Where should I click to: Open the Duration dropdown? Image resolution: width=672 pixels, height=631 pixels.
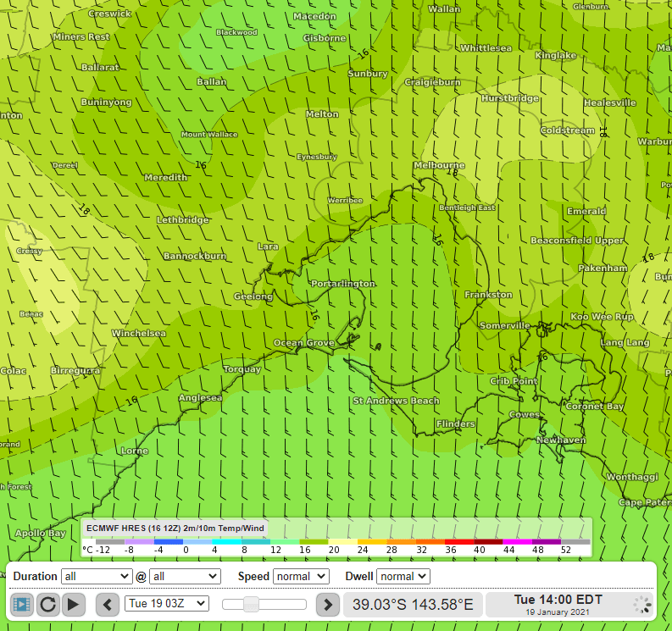coord(97,576)
